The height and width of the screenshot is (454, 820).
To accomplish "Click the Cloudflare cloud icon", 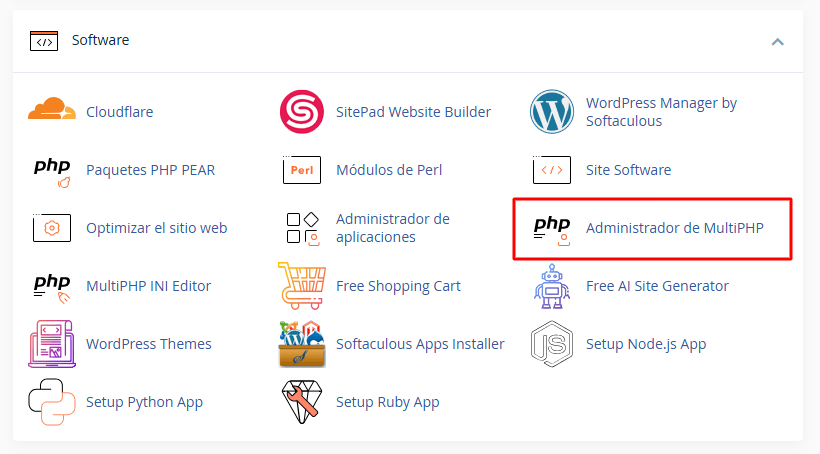I will pos(52,111).
